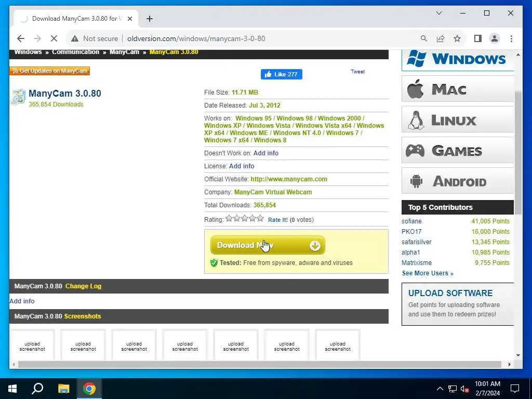The height and width of the screenshot is (399, 532).
Task: Click Chrome icon in taskbar
Action: 89,389
